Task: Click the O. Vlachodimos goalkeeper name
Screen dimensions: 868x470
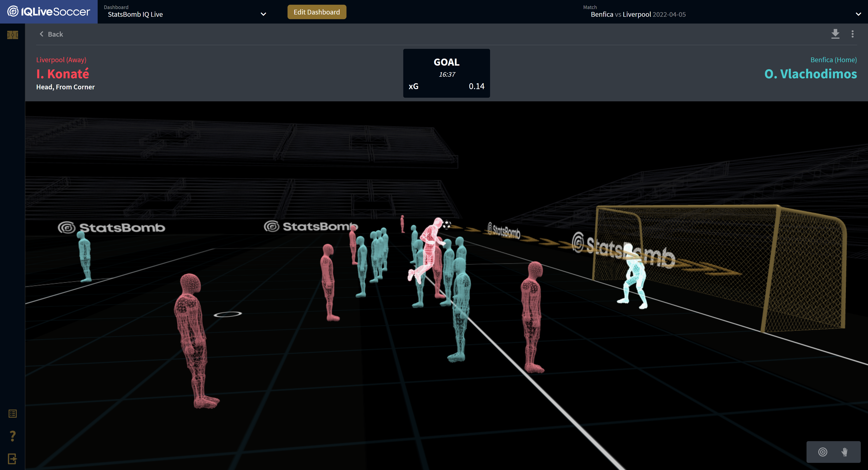Action: pyautogui.click(x=810, y=74)
